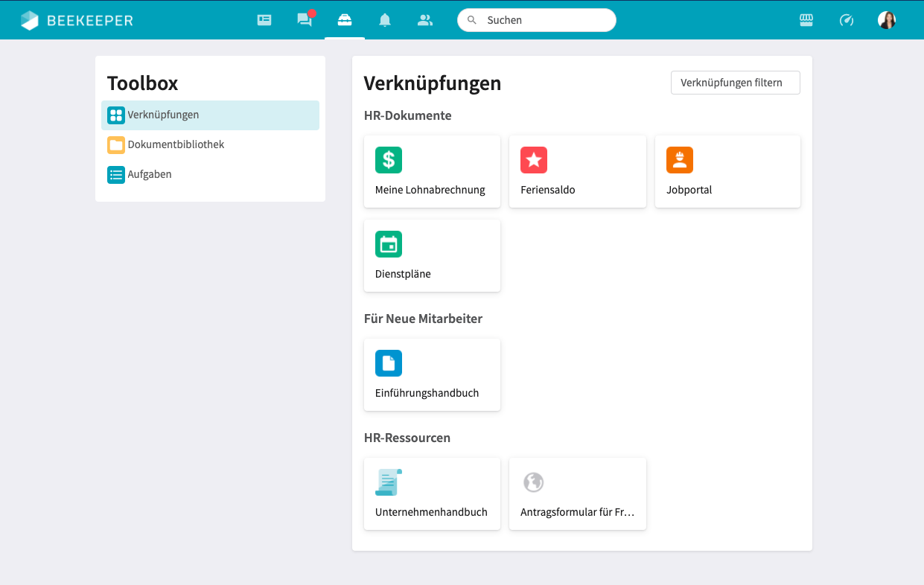Open the Einführungshandbuch document card

tap(432, 375)
